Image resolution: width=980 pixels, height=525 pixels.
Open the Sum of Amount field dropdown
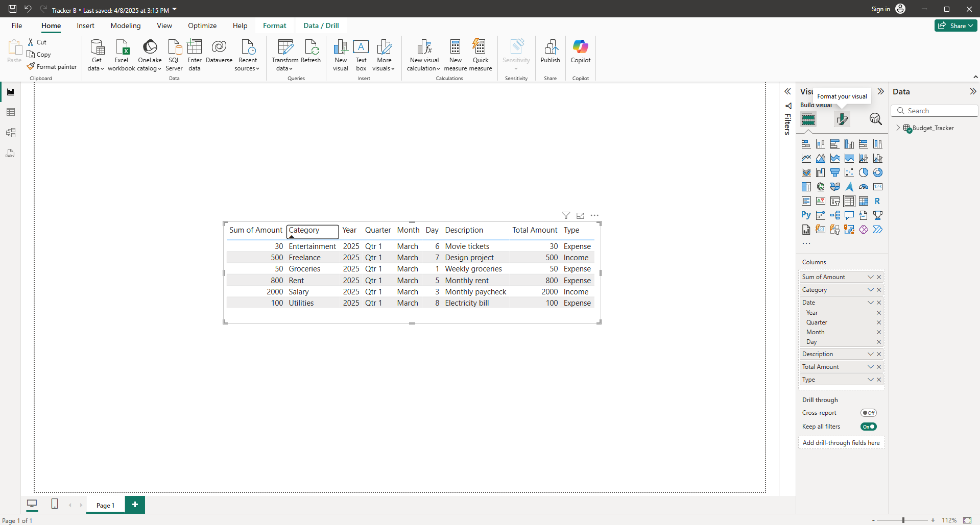(870, 277)
